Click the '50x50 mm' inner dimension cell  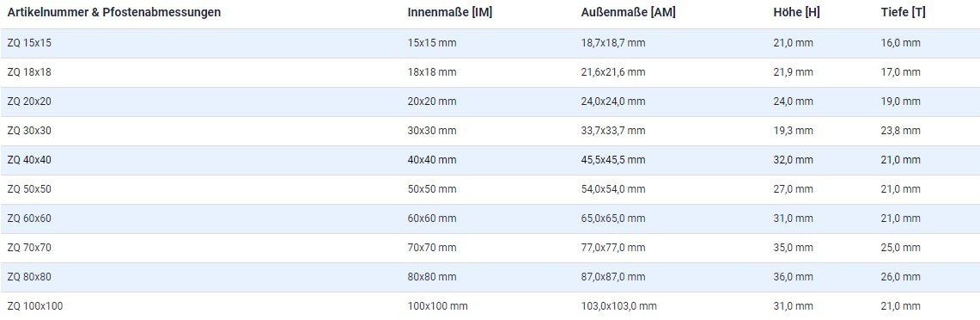pyautogui.click(x=432, y=189)
